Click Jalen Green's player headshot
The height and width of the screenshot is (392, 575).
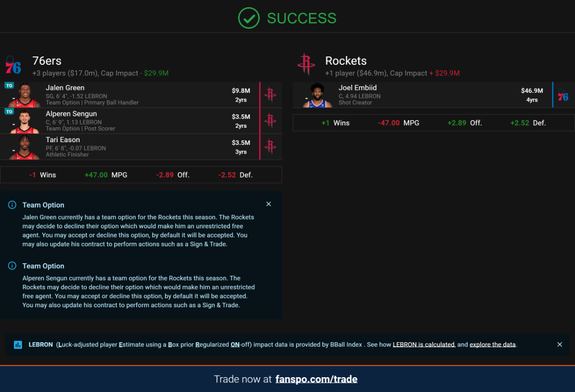[x=24, y=95]
